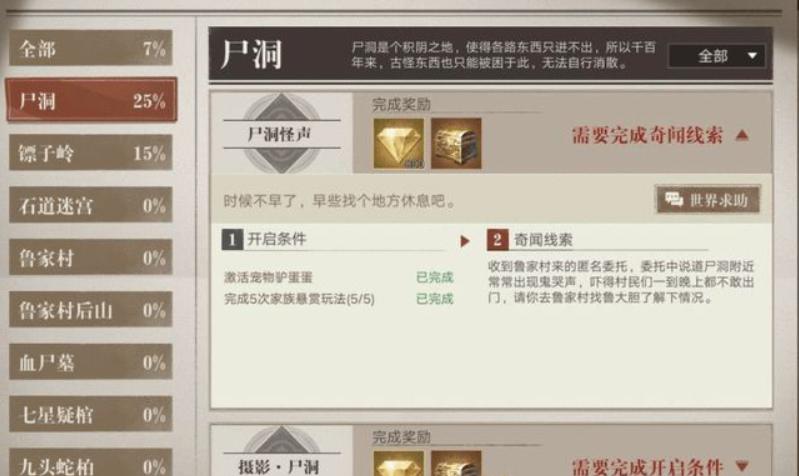Viewport: 799px width, 476px height.
Task: Collapse the 需要完成奇闻线索 section
Action: [x=742, y=135]
